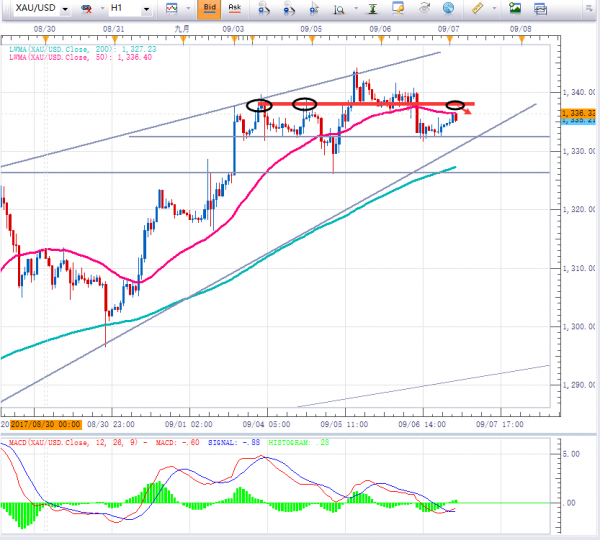This screenshot has height=540, width=600.
Task: Click the chart type icon
Action: coord(172,8)
